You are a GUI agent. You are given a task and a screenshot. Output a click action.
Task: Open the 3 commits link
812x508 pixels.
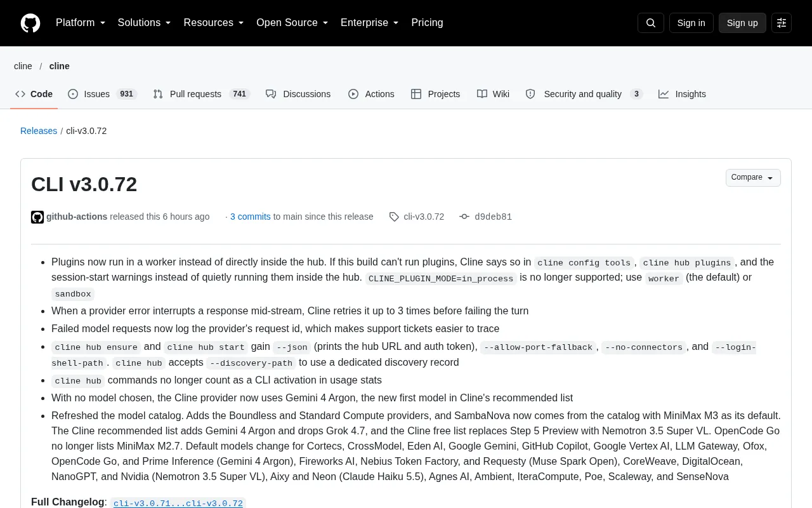click(251, 217)
